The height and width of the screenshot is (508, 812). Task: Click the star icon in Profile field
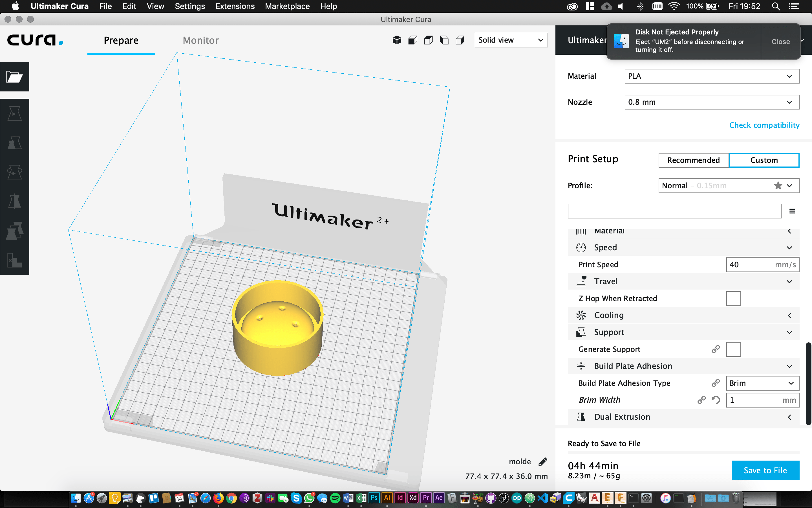tap(778, 185)
